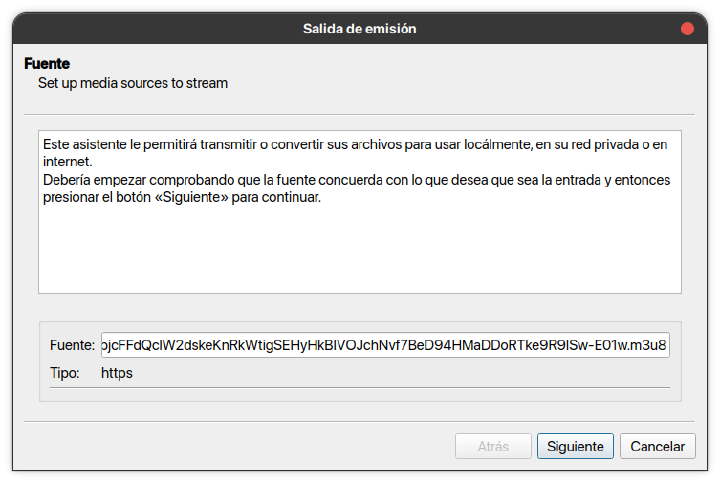Click the blank area of the description box

[x=360, y=250]
